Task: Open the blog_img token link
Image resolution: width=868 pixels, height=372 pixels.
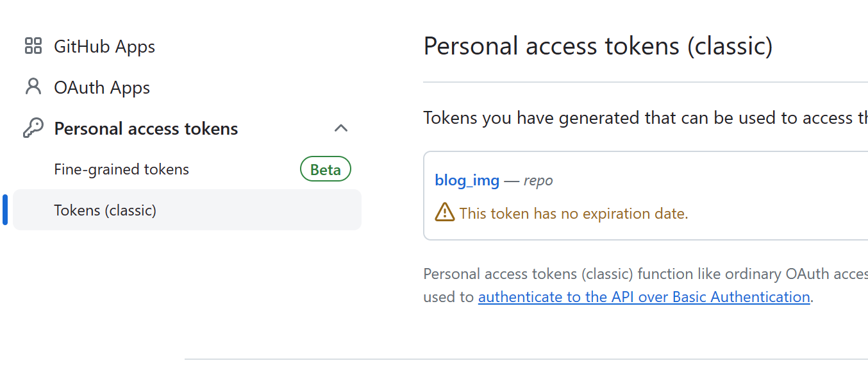Action: coord(467,180)
